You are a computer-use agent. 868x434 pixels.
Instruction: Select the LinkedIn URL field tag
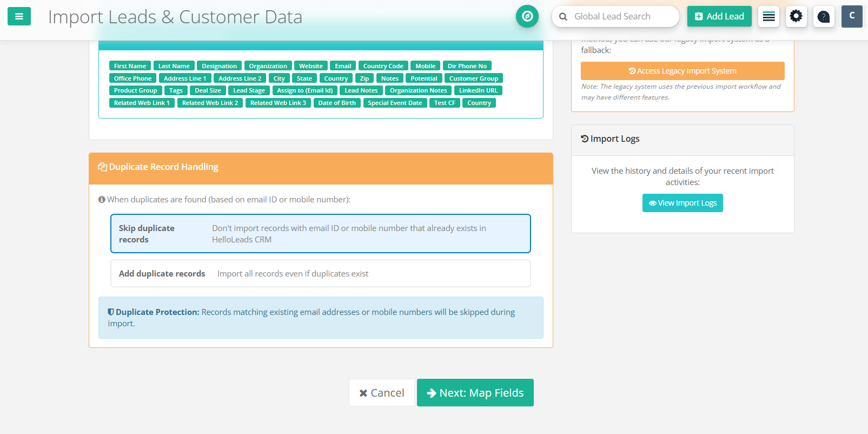478,90
